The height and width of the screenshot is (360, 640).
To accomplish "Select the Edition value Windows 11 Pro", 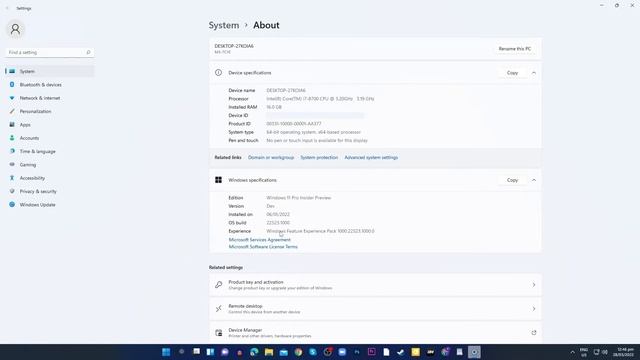I will pyautogui.click(x=298, y=198).
